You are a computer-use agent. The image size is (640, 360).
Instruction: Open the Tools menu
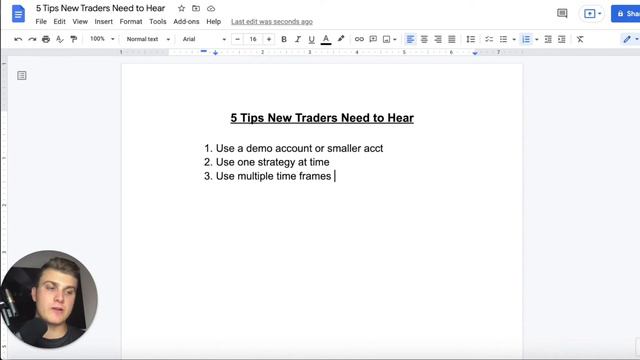point(158,22)
